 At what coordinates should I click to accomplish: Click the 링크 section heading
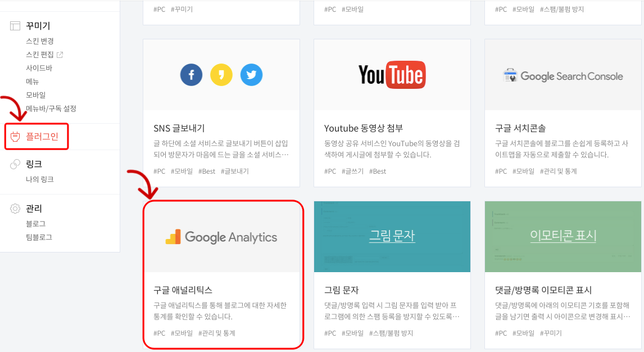[x=34, y=164]
